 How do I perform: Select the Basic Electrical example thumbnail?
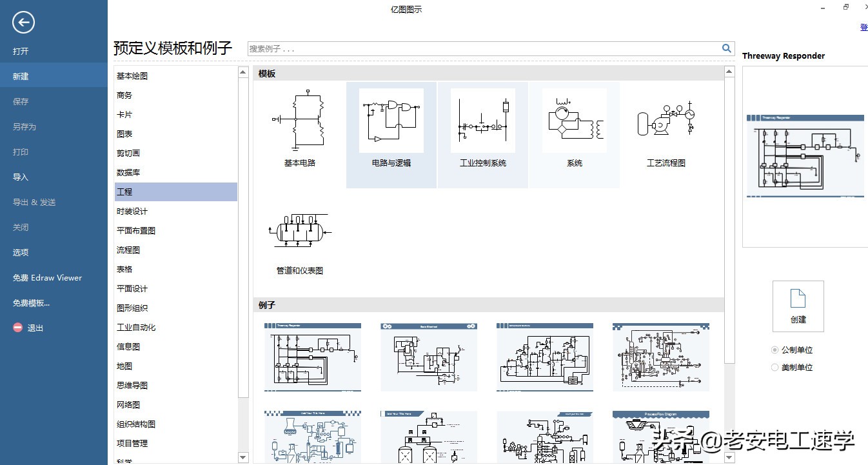coord(429,357)
